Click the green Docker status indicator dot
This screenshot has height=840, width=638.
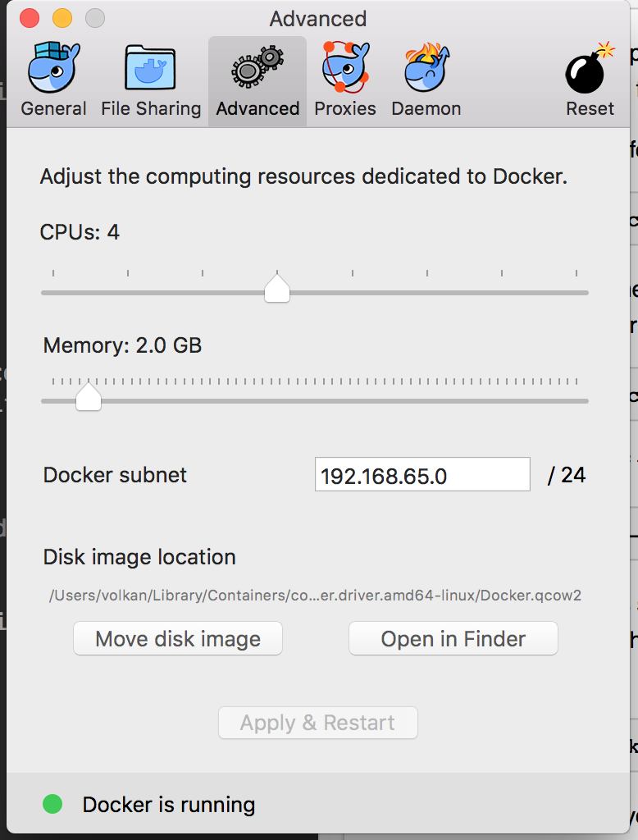(x=52, y=805)
